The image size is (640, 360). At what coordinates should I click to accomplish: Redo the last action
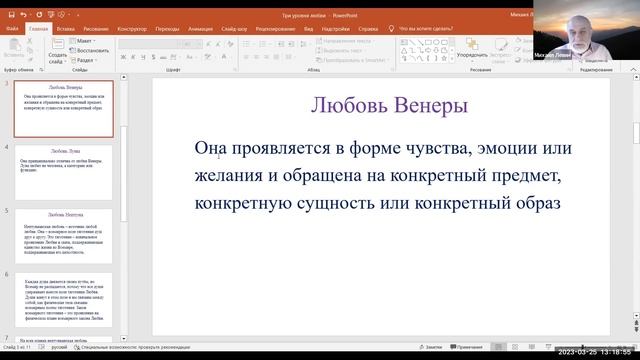(x=39, y=15)
